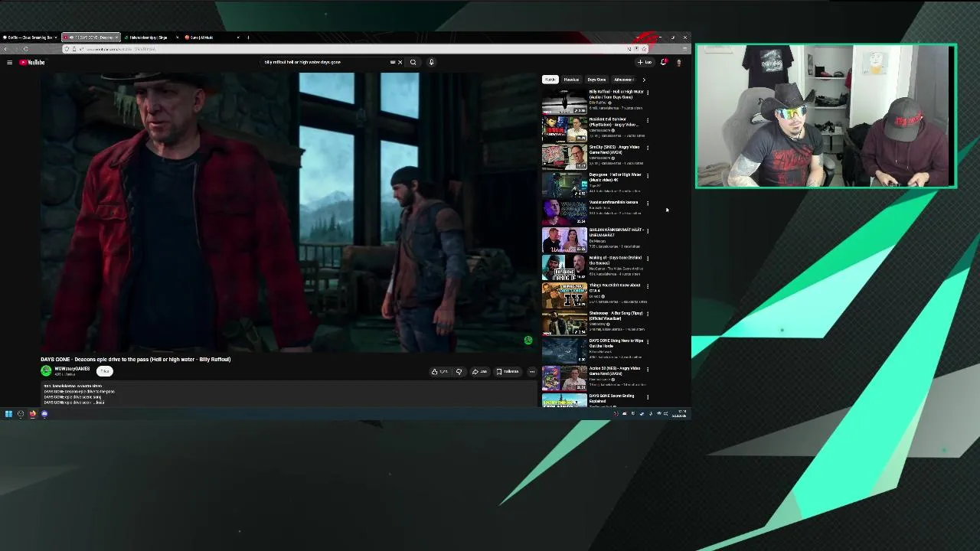The image size is (980, 551).
Task: Click the magnifier search button
Action: (x=413, y=62)
